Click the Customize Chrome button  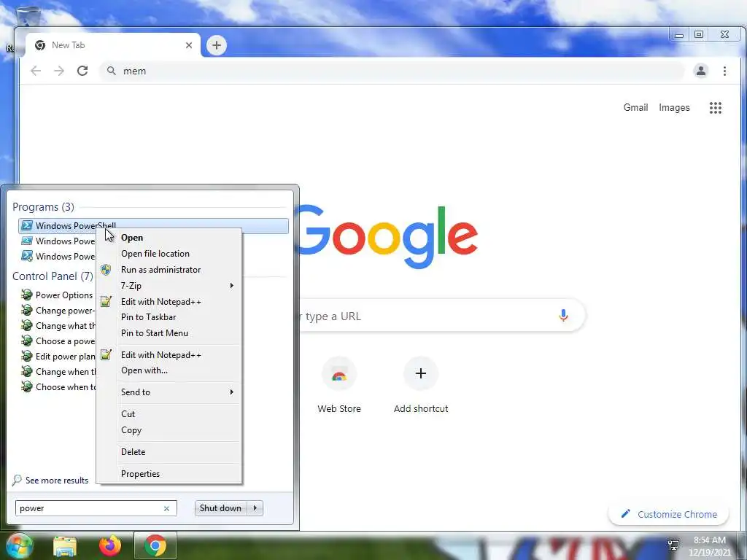[x=668, y=514]
